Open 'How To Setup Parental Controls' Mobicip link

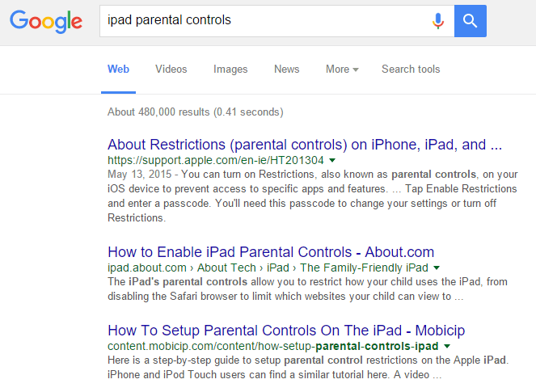click(x=286, y=331)
